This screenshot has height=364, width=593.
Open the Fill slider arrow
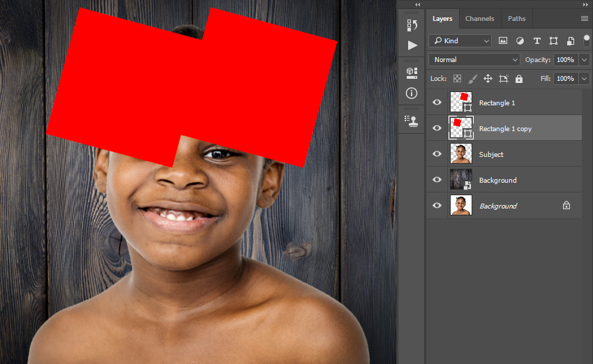584,79
